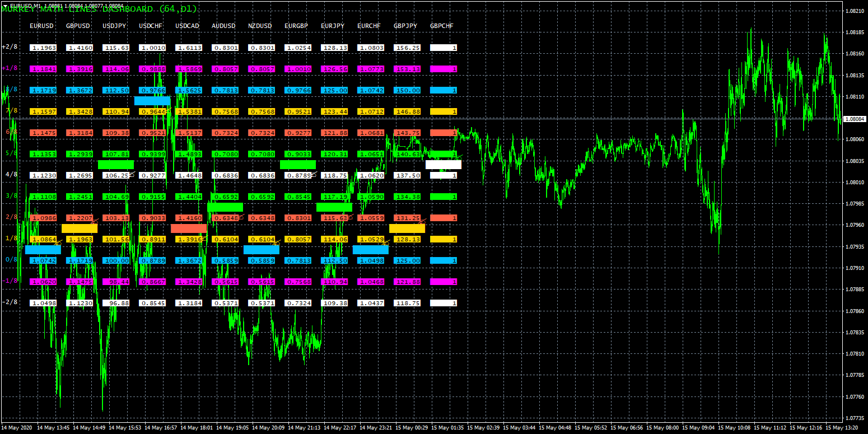Click the 1.08210 price axis label
This screenshot has width=868, height=434.
[x=854, y=11]
